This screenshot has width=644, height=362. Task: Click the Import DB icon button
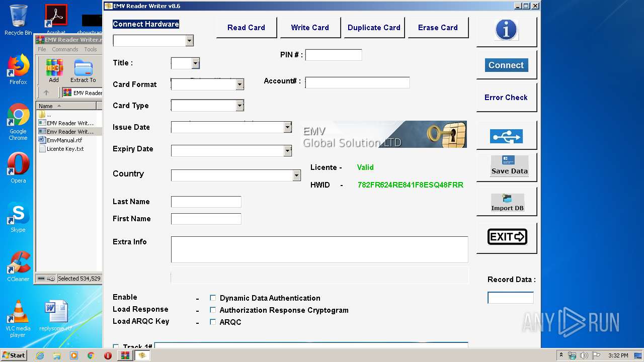point(507,202)
